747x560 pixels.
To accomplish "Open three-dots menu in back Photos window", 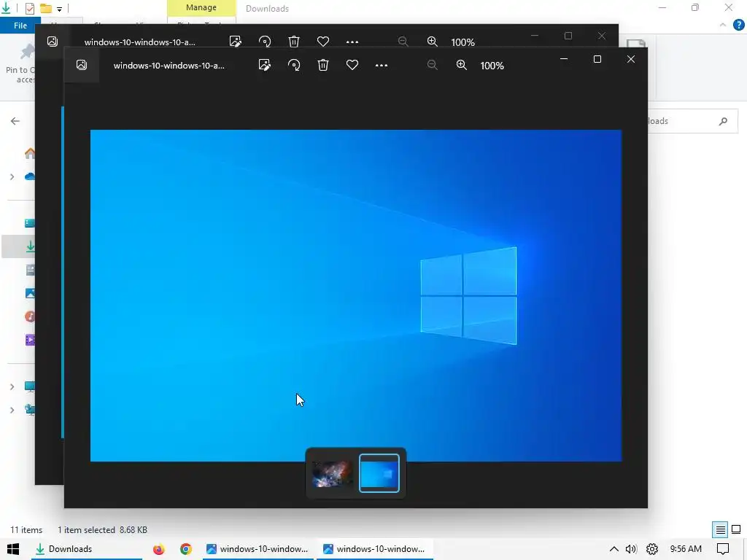I will point(352,42).
